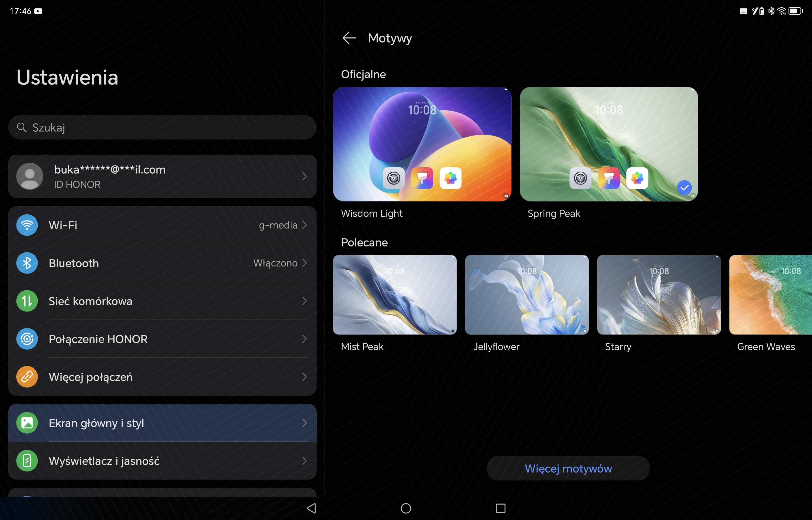This screenshot has width=812, height=520.
Task: Open the buka account ID HONOR card
Action: pos(162,176)
